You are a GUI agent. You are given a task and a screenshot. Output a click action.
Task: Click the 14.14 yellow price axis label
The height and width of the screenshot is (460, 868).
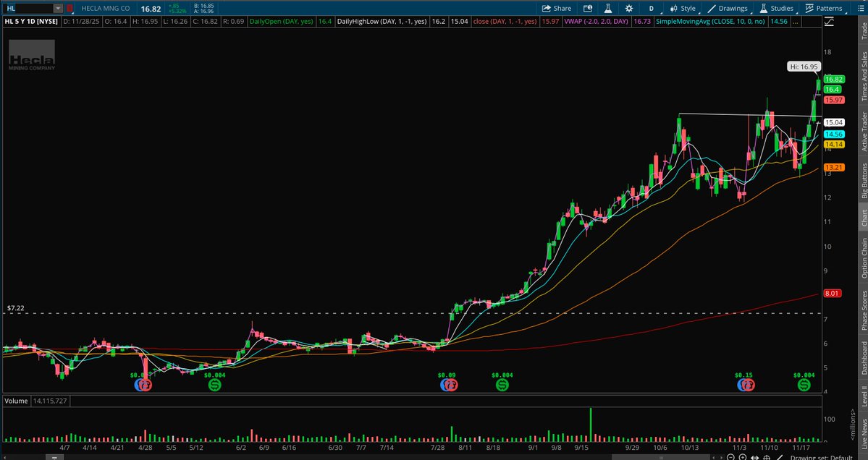(833, 145)
